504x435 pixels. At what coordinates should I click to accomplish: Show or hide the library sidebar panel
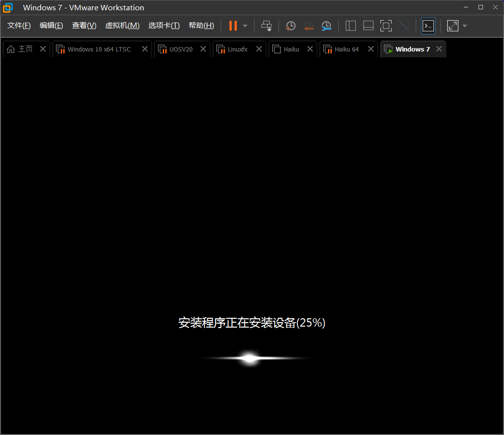(x=350, y=26)
